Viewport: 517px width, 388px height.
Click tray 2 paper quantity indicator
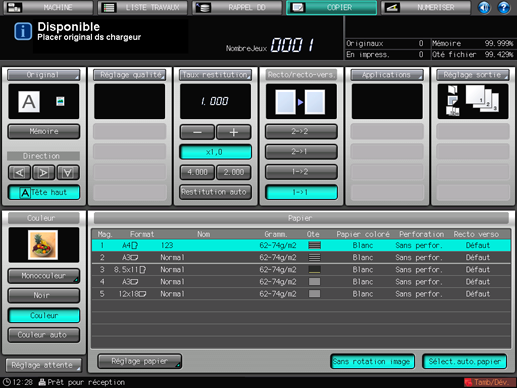click(314, 257)
